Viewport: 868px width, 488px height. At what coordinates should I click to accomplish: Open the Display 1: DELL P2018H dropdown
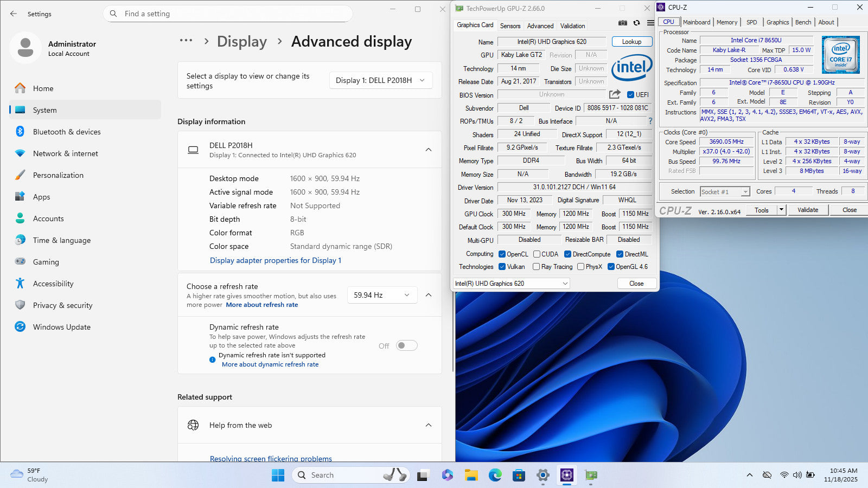380,80
